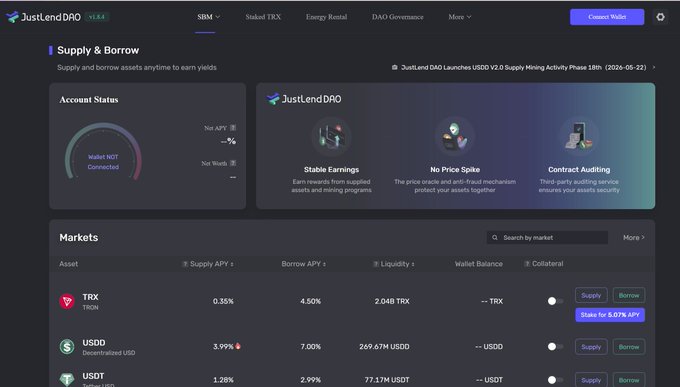Click the search magnifier icon in Markets
680x387 pixels.
pos(494,237)
